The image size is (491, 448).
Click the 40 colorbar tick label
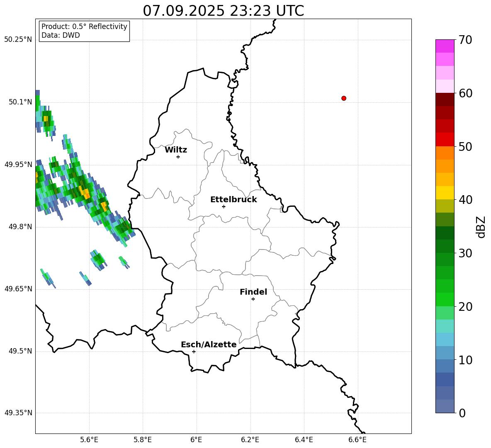click(x=465, y=200)
